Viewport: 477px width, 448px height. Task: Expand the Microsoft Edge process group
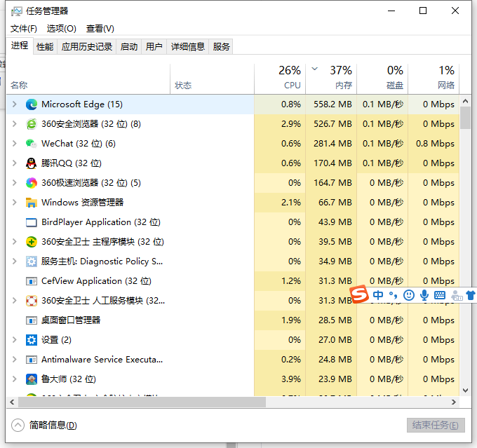tap(14, 104)
